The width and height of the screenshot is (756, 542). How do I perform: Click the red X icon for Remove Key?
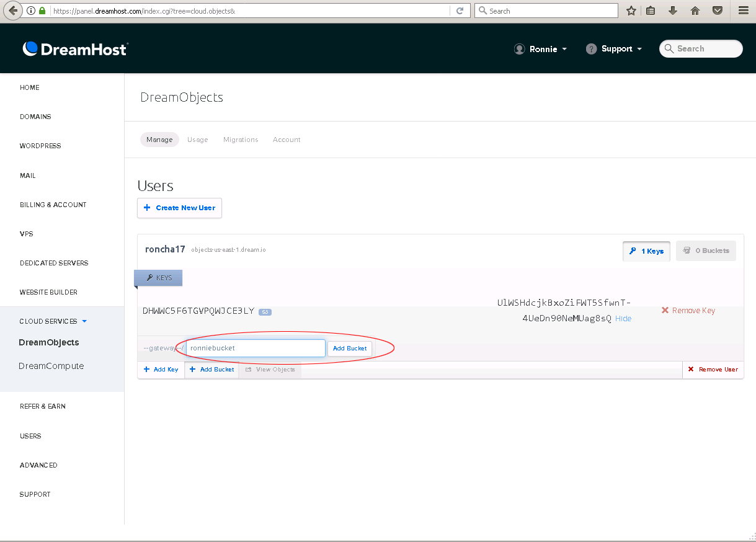(x=665, y=310)
